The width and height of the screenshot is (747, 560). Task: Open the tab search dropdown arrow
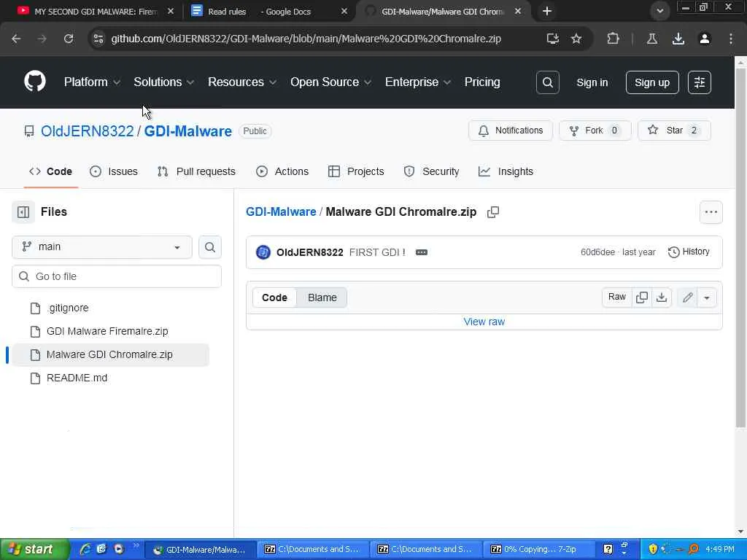click(x=659, y=11)
